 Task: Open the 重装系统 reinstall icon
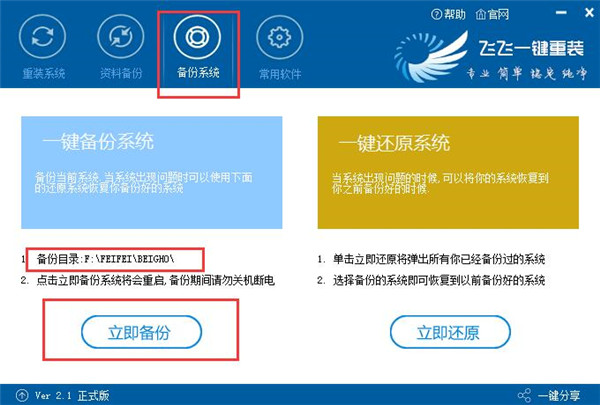point(42,37)
